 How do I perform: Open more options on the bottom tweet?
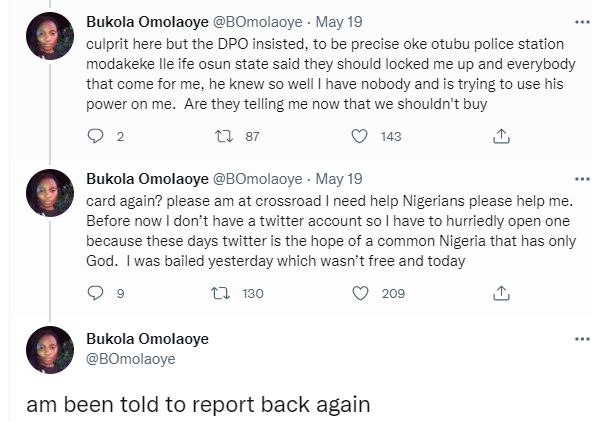pos(582,339)
